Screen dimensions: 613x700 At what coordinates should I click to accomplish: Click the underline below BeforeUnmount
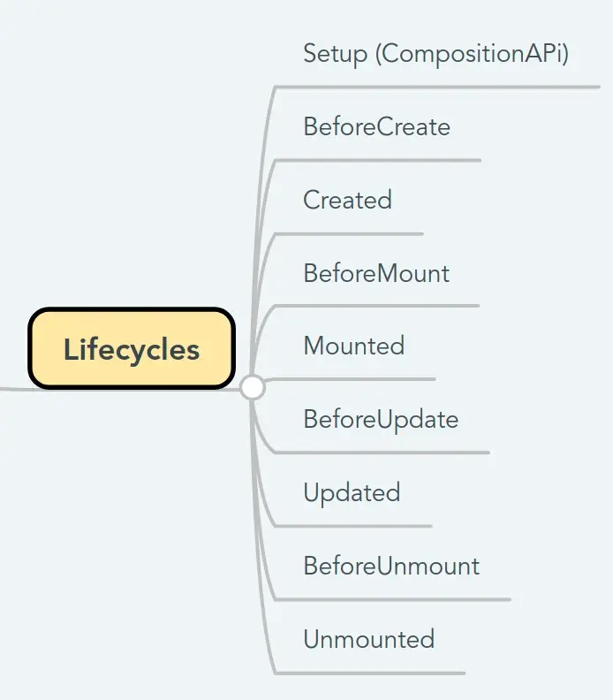click(x=392, y=599)
